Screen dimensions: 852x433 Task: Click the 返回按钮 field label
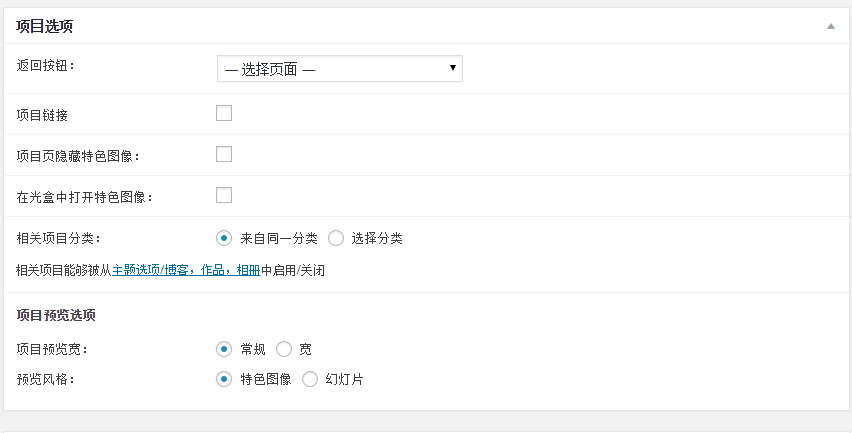[x=46, y=66]
